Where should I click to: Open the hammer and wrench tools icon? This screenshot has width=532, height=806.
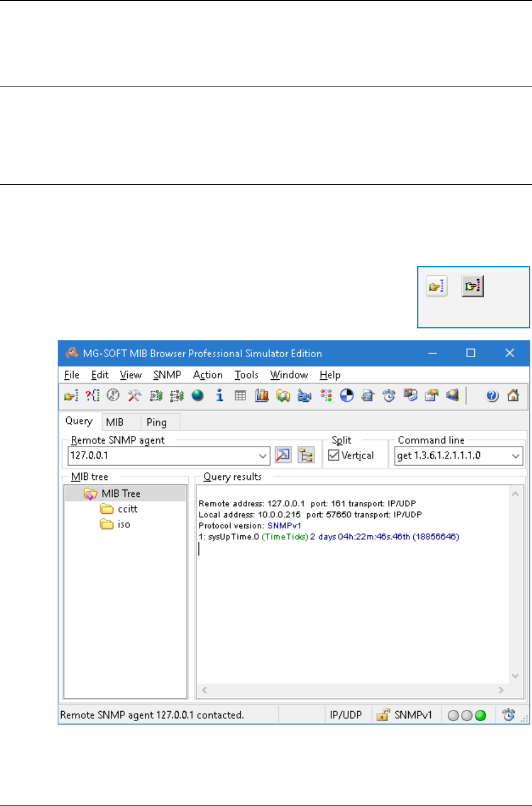click(134, 396)
